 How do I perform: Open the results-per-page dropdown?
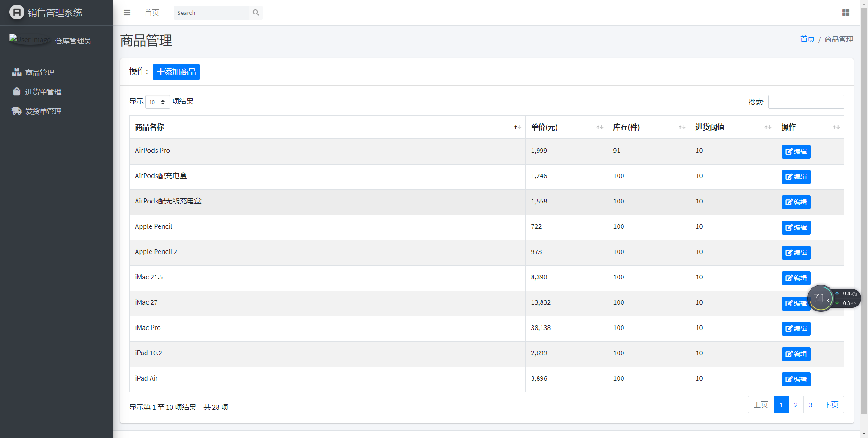[157, 102]
